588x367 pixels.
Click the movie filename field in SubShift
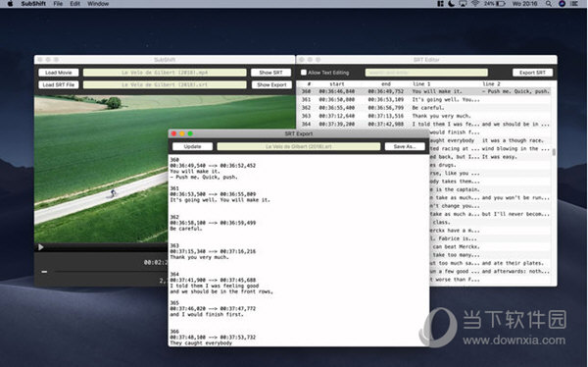pos(165,73)
